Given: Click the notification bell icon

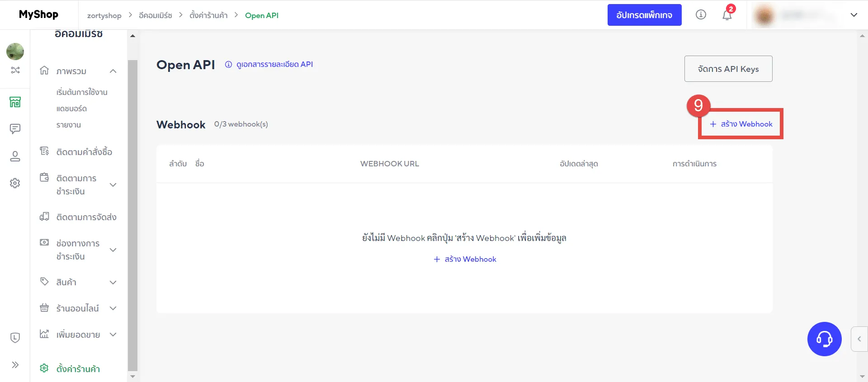Looking at the screenshot, I should coord(727,15).
